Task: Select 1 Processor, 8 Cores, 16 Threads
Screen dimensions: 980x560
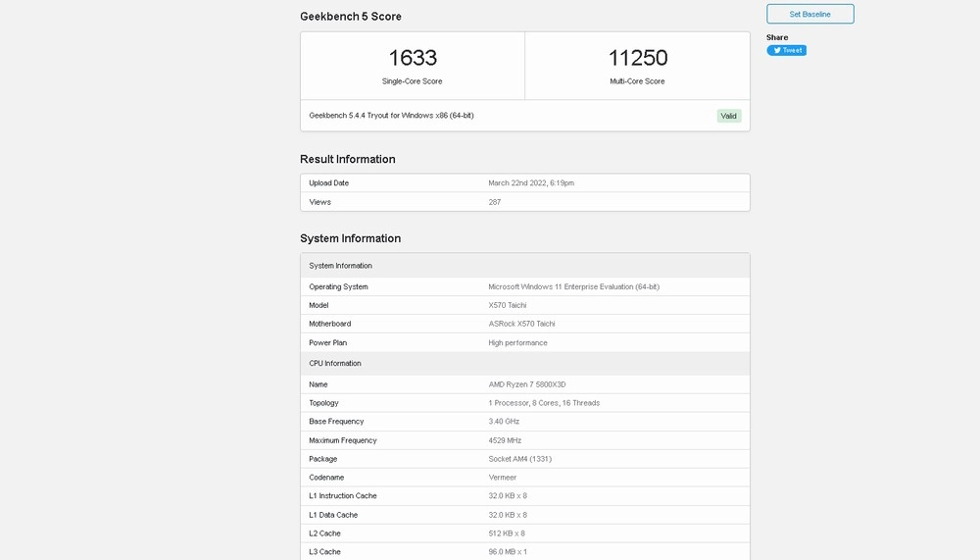Action: [544, 403]
